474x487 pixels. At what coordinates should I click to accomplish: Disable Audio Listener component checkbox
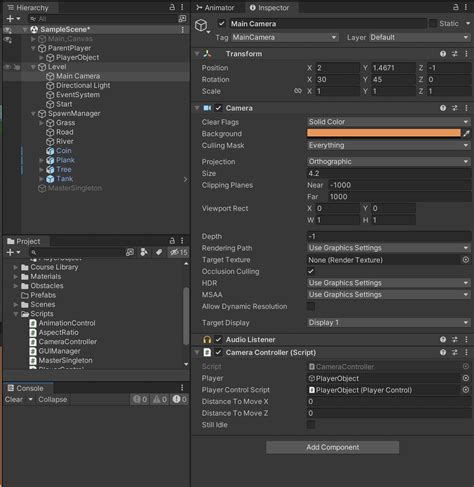tap(218, 339)
